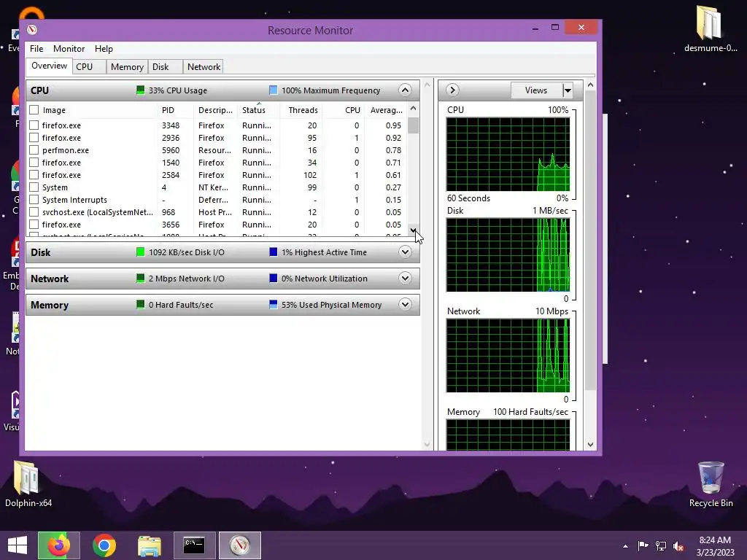
Task: Click the green Network I/O indicator square
Action: click(x=140, y=278)
